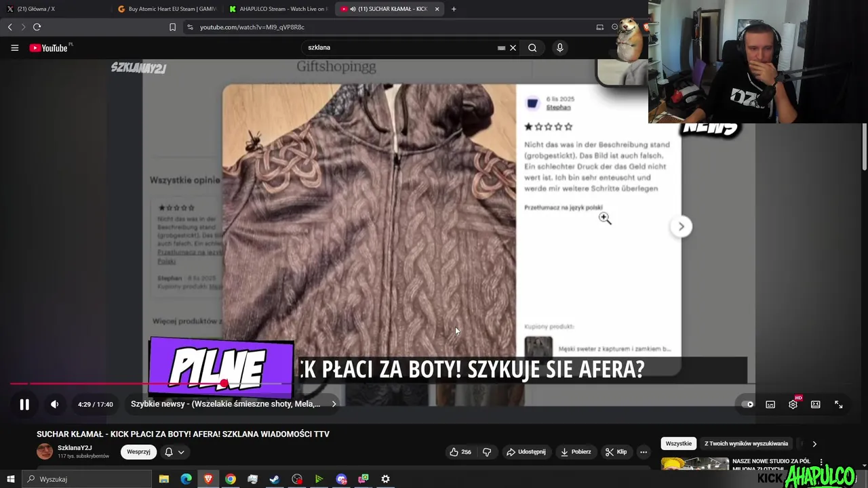Screen dimensions: 868x488
Task: Select the 'Wszystkie' filter chip
Action: pos(679,443)
